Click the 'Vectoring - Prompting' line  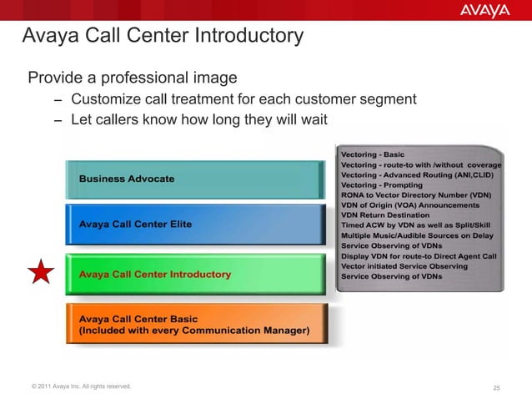[382, 185]
